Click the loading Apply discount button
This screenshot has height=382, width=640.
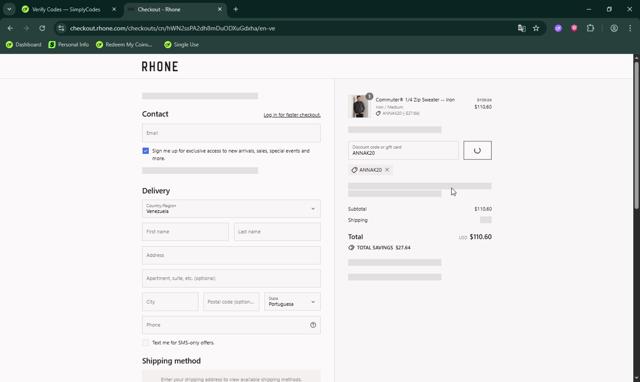coord(477,150)
